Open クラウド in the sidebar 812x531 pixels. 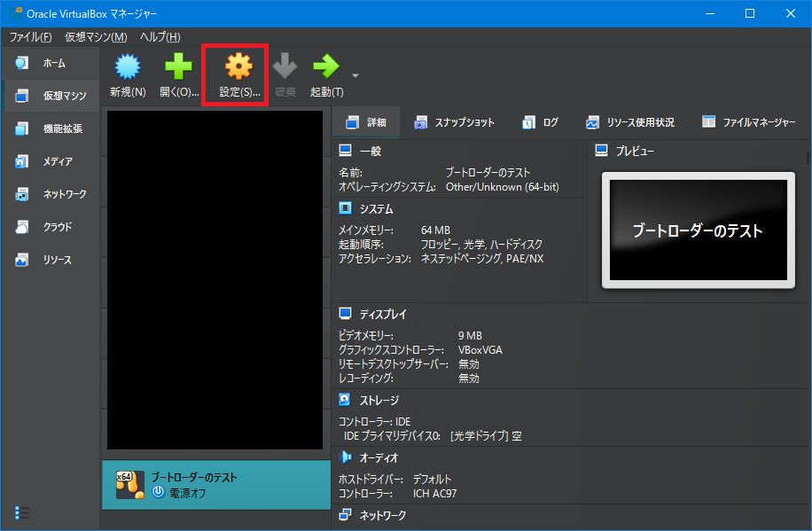click(50, 227)
